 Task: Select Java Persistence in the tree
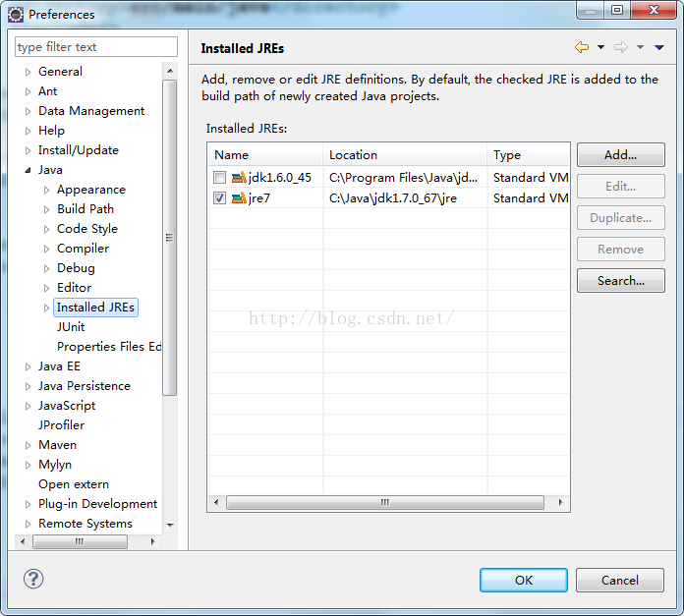pos(85,386)
